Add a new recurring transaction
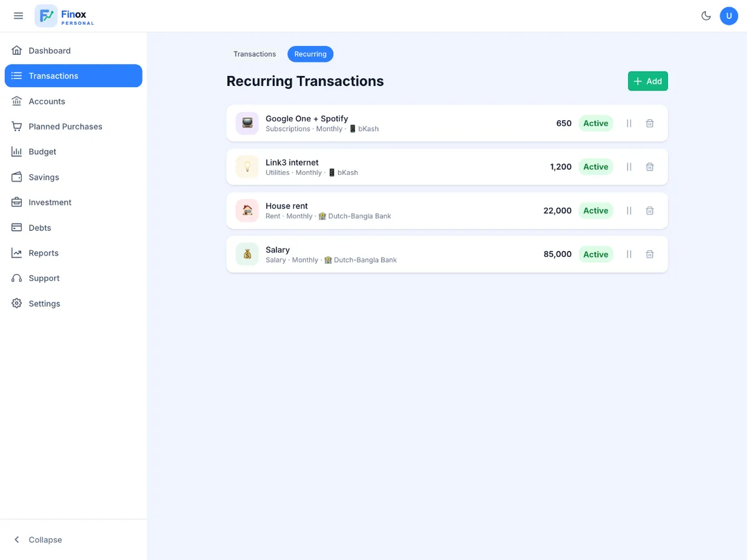Image resolution: width=747 pixels, height=560 pixels. [648, 81]
